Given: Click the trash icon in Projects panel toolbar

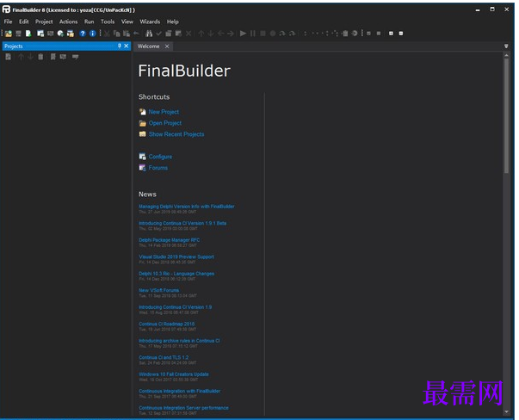Looking at the screenshot, I should coord(40,57).
